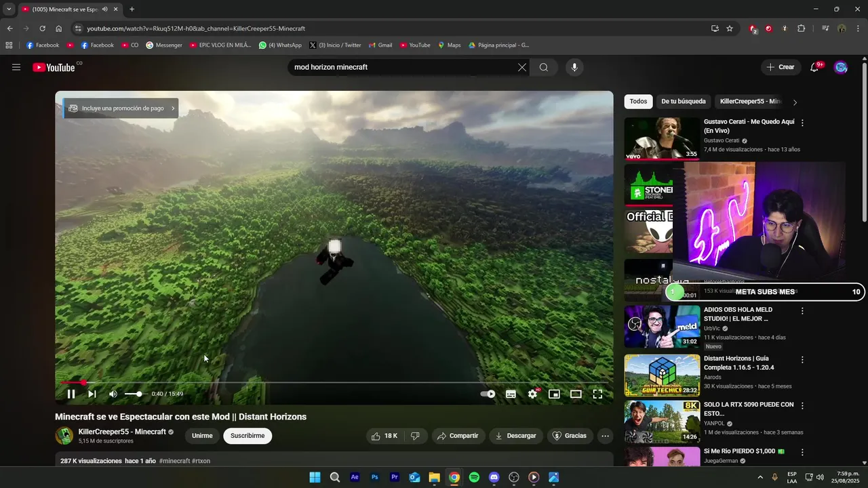This screenshot has width=868, height=488.
Task: Open the WhatsApp bookmark
Action: 280,45
